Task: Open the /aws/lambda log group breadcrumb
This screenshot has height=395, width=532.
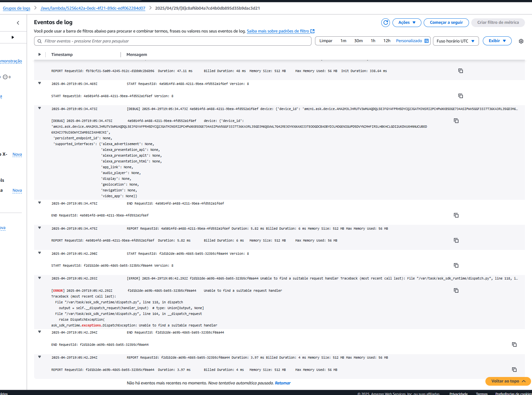Action: click(x=93, y=8)
